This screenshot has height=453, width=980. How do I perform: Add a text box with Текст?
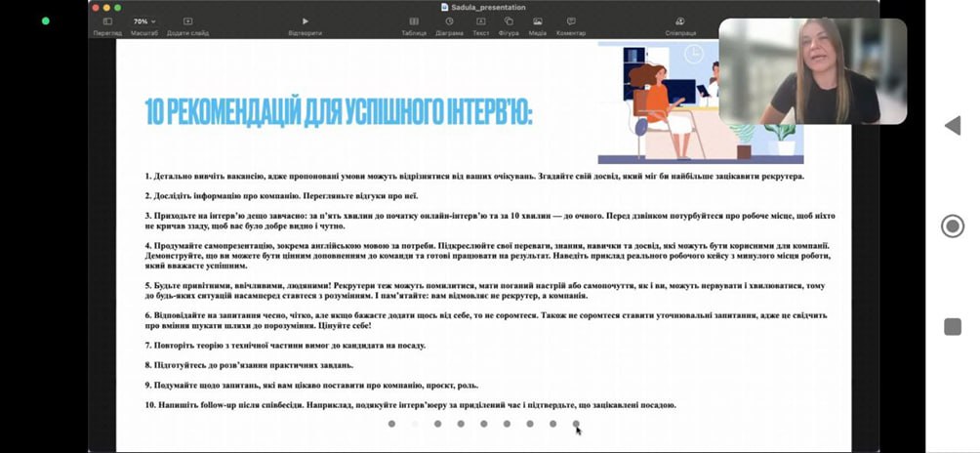(x=480, y=21)
